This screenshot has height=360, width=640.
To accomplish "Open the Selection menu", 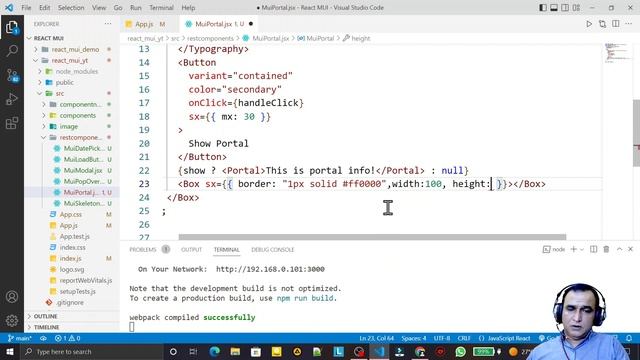I will click(71, 8).
